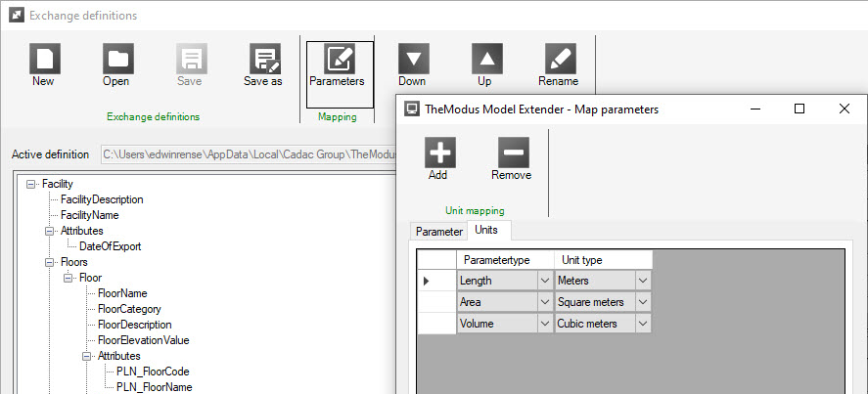Click the Exchange definitions window icon
Viewport: 868px width, 394px height.
[x=16, y=15]
